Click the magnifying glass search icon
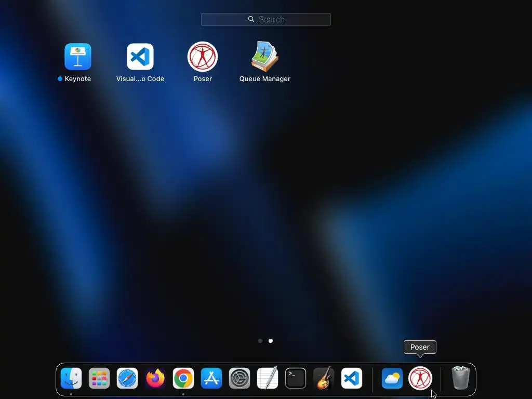Image resolution: width=532 pixels, height=399 pixels. pyautogui.click(x=251, y=19)
